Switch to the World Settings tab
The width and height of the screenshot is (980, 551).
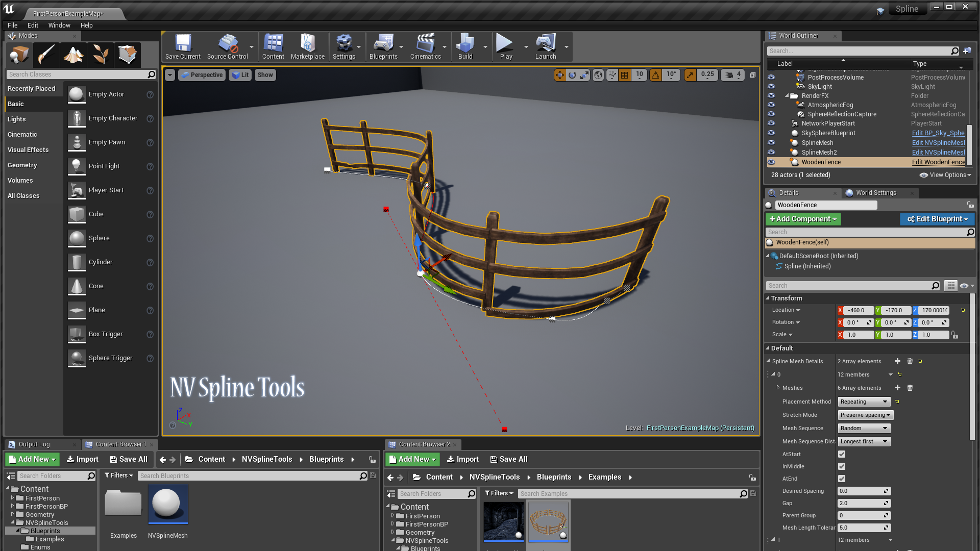[x=875, y=193]
